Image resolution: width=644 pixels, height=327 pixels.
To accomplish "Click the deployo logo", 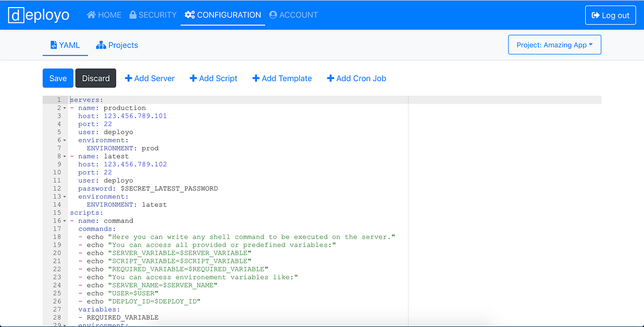I will [x=39, y=15].
